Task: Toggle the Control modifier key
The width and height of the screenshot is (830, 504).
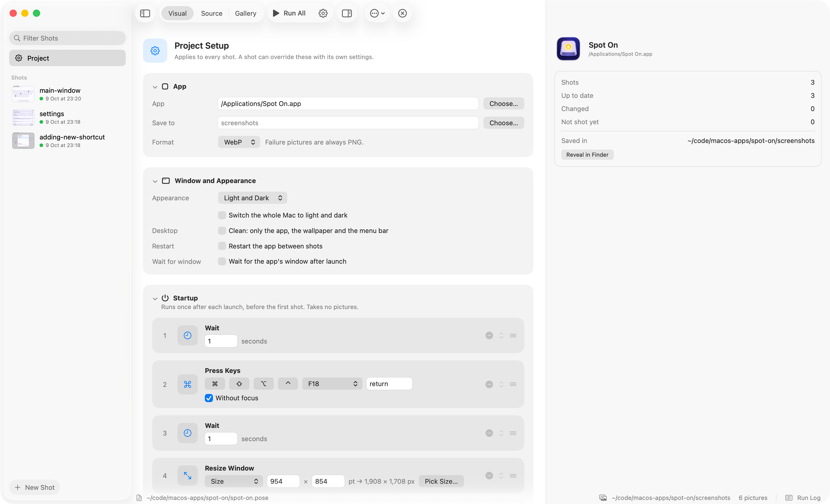Action: pos(288,384)
